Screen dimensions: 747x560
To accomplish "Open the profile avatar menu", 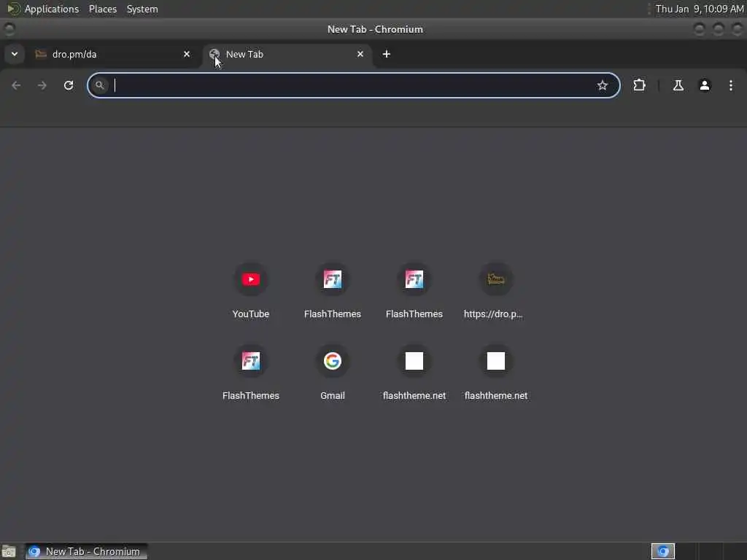I will coord(704,85).
